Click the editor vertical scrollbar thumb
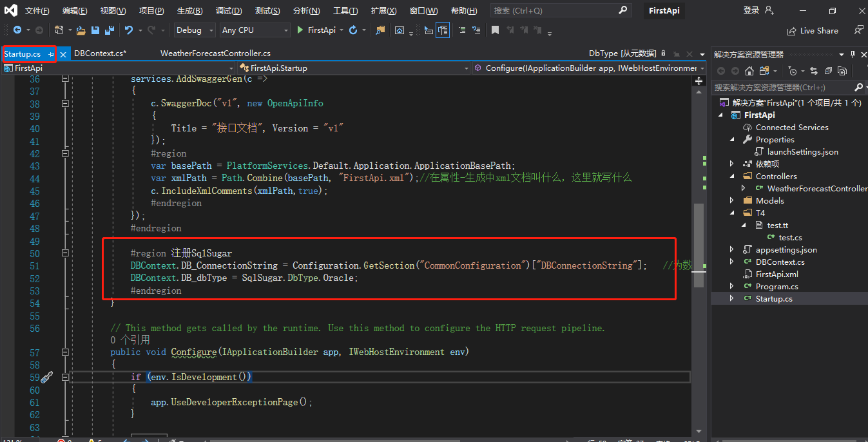 pyautogui.click(x=699, y=245)
